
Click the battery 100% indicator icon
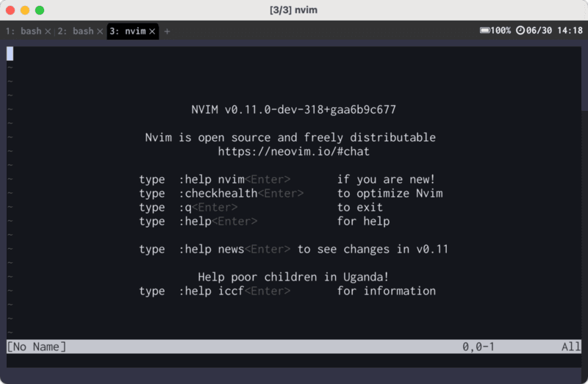pos(485,30)
